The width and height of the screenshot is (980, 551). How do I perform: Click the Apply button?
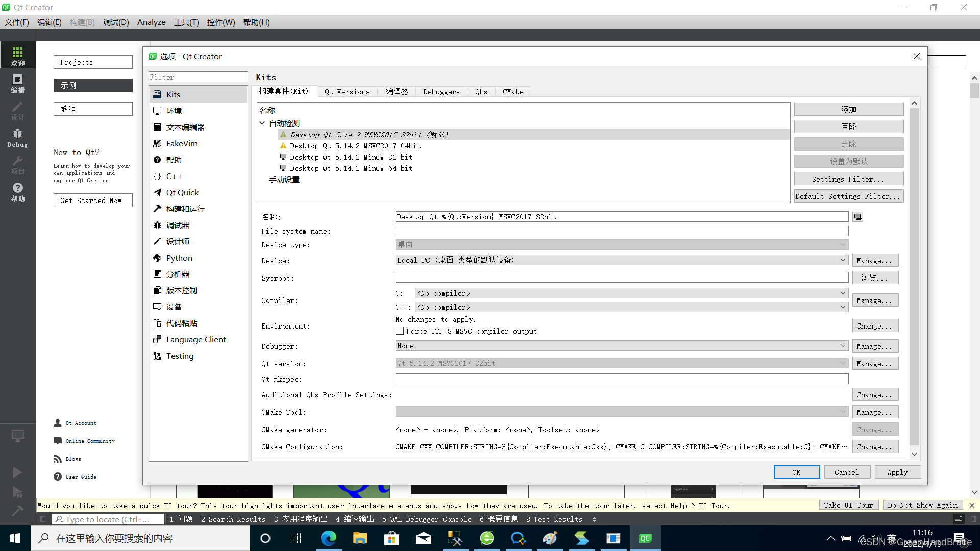897,472
